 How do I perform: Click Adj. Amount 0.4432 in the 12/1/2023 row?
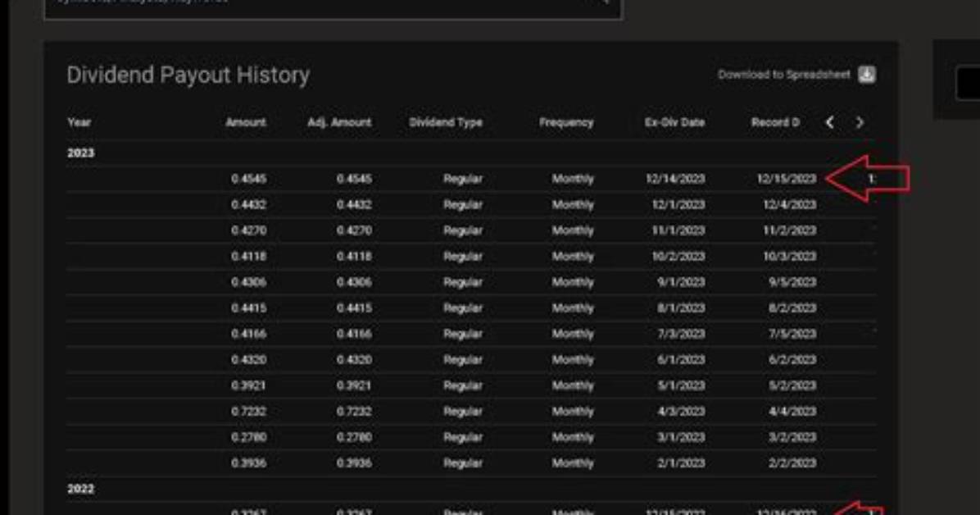click(354, 205)
